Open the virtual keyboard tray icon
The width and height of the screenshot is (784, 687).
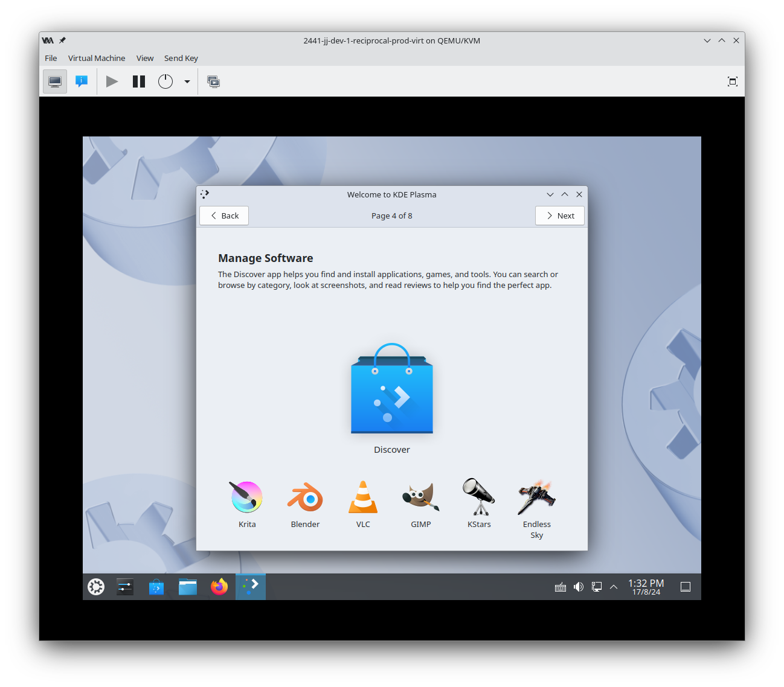click(561, 587)
